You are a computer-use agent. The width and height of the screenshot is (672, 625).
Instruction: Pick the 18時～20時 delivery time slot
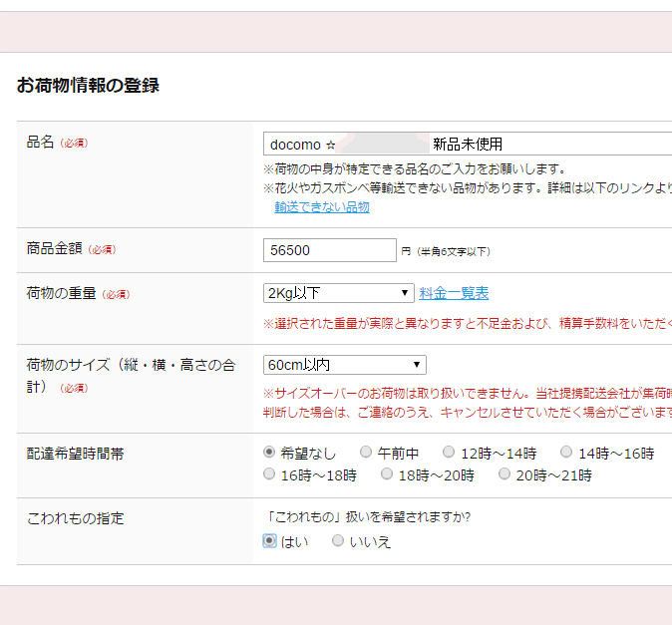387,474
